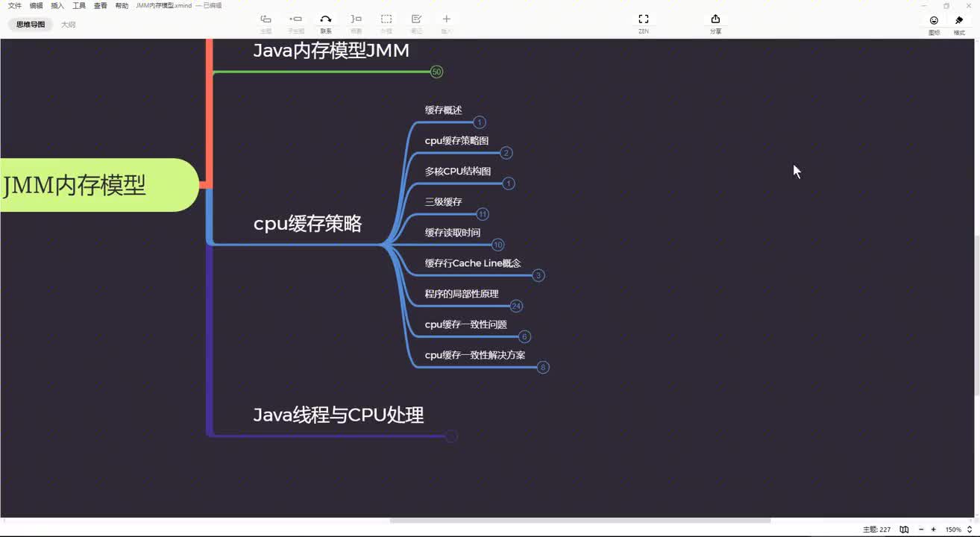Click the JMM内存模型.xmind title text
This screenshot has width=980, height=537.
[x=164, y=5]
